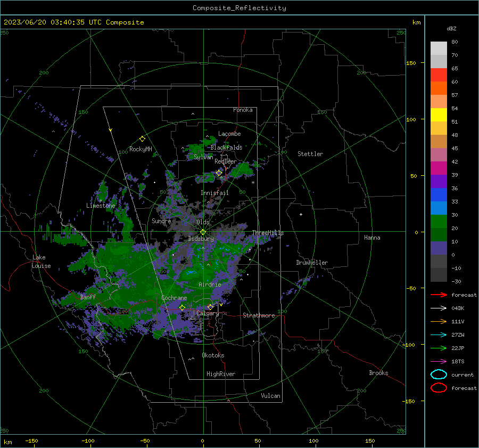The image size is (479, 448).
Task: Click the Airdrie city label
Action: click(210, 284)
